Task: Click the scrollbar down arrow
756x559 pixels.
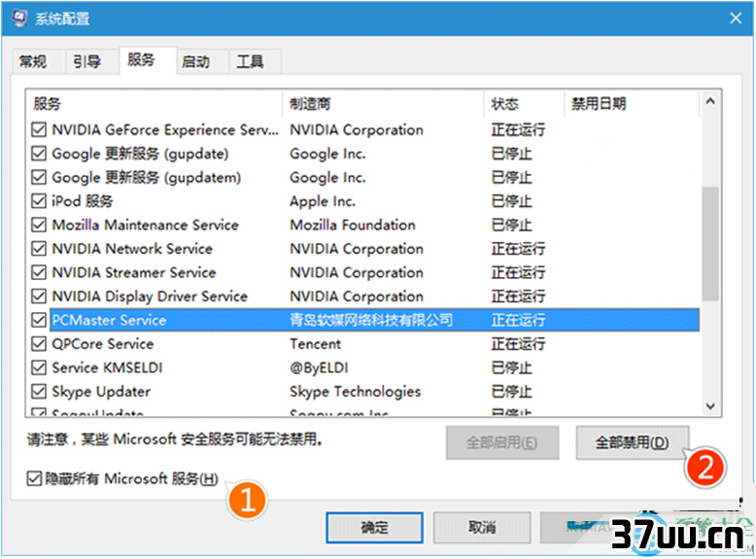Action: (x=710, y=406)
